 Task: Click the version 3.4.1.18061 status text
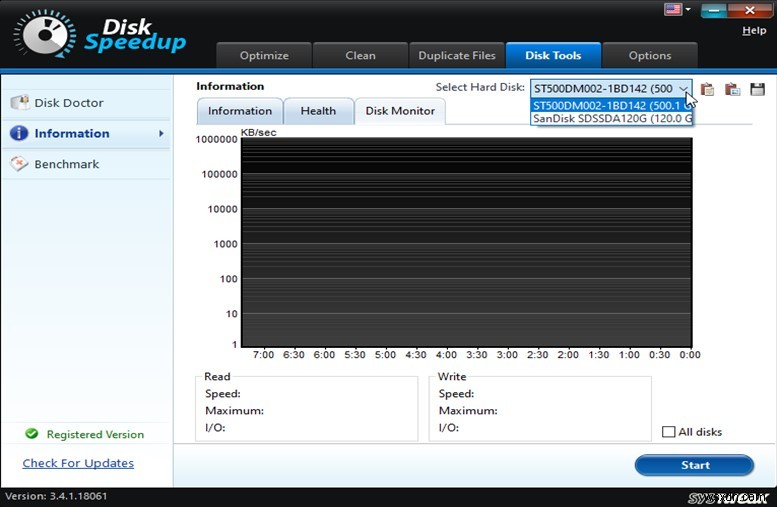[x=56, y=496]
